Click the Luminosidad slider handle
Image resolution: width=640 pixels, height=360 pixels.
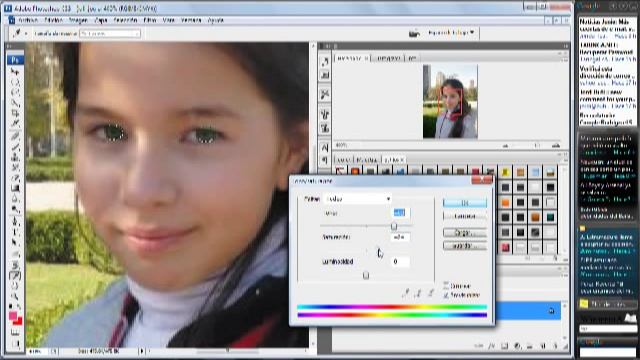click(x=366, y=276)
